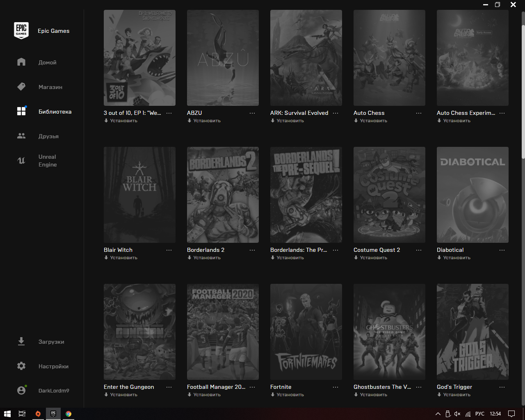Click Установить under Diabotical
The width and height of the screenshot is (525, 420).
pyautogui.click(x=454, y=258)
